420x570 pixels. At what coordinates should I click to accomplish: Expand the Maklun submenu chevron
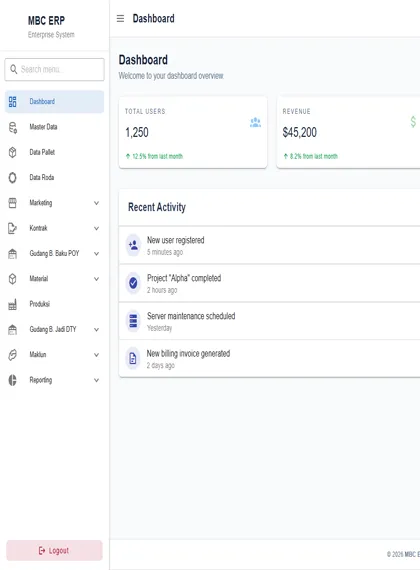(96, 355)
